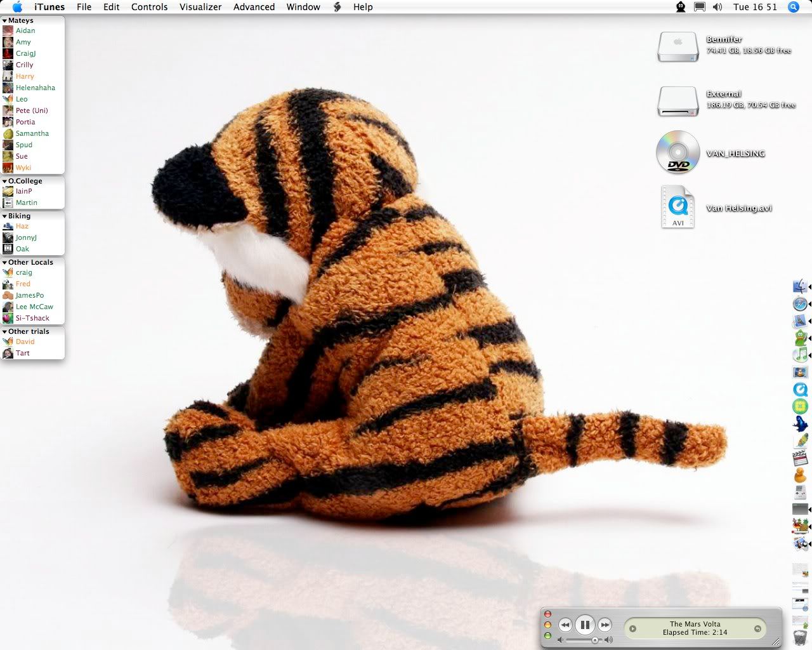Image resolution: width=812 pixels, height=650 pixels.
Task: Select contact Si-Tshack in buddy list
Action: [32, 318]
